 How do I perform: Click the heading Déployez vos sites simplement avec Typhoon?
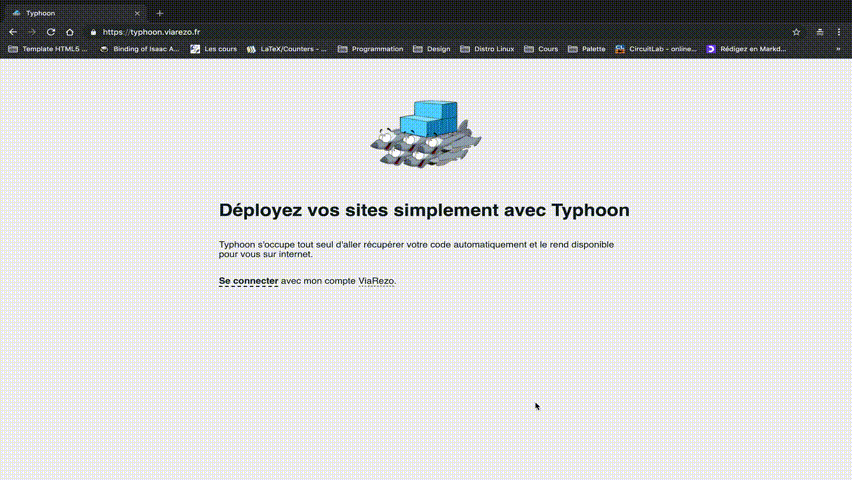(x=424, y=210)
